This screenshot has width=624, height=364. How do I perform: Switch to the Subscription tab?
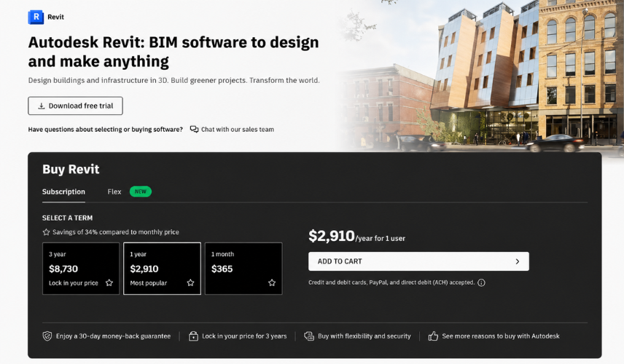point(63,191)
